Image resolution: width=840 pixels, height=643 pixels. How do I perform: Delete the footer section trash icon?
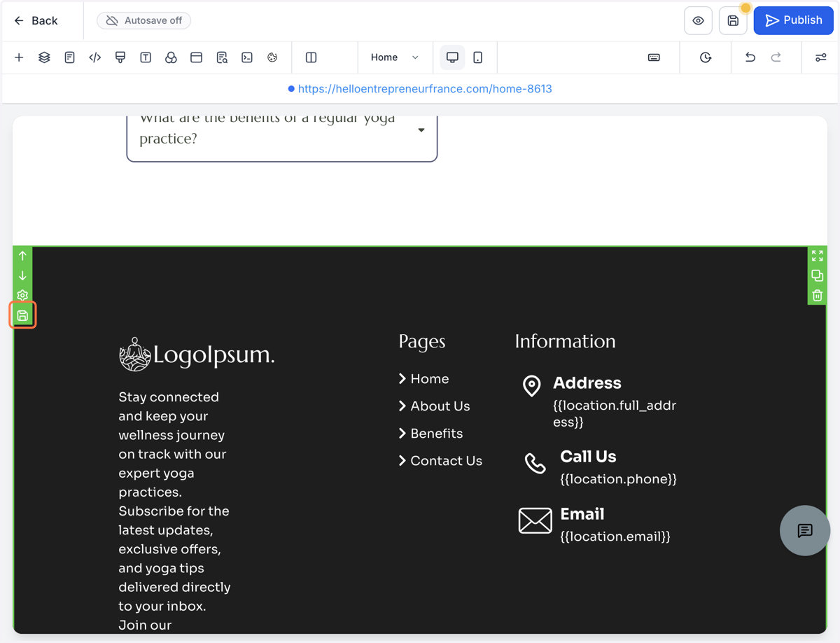click(817, 295)
